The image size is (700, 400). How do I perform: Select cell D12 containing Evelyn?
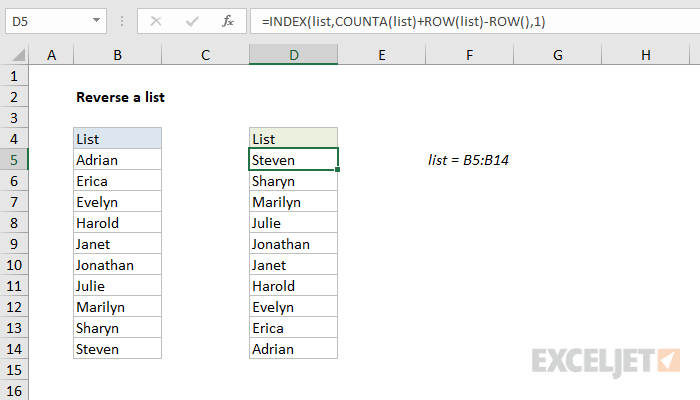(293, 307)
